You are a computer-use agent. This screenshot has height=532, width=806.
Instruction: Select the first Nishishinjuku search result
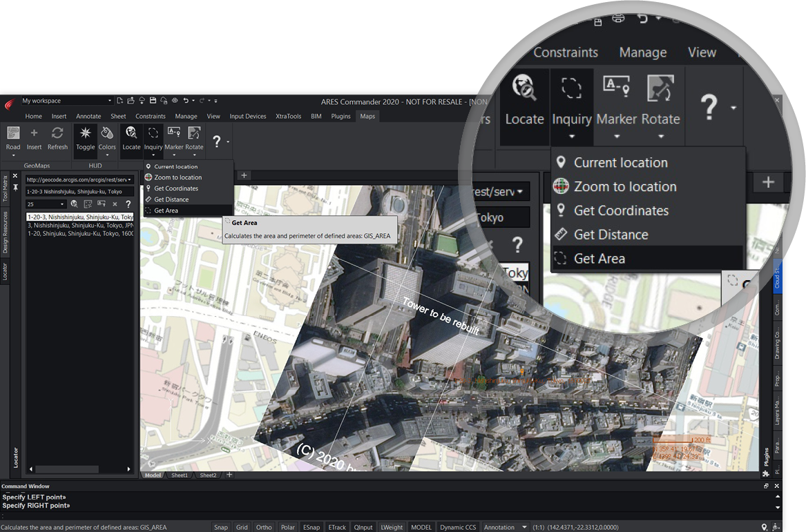(79, 217)
